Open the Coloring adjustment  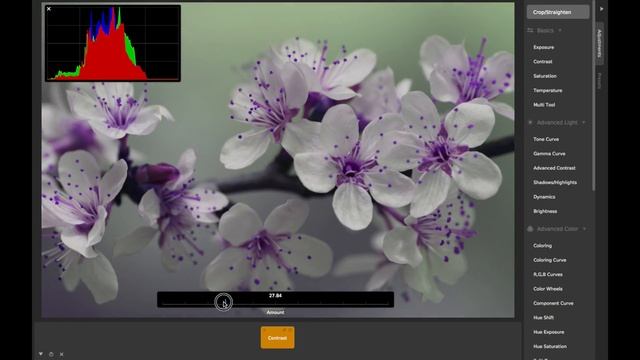542,246
